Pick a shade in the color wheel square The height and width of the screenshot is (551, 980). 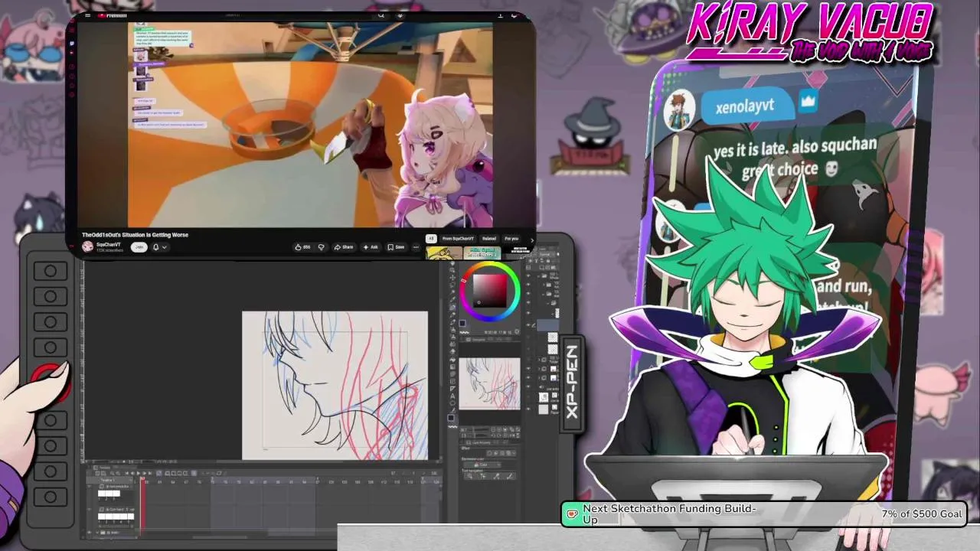pos(489,291)
